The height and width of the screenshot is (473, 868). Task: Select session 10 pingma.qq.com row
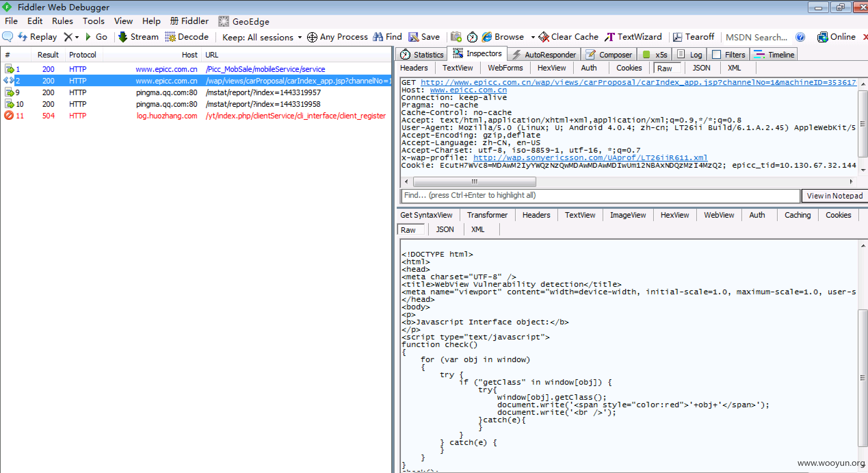coord(196,104)
